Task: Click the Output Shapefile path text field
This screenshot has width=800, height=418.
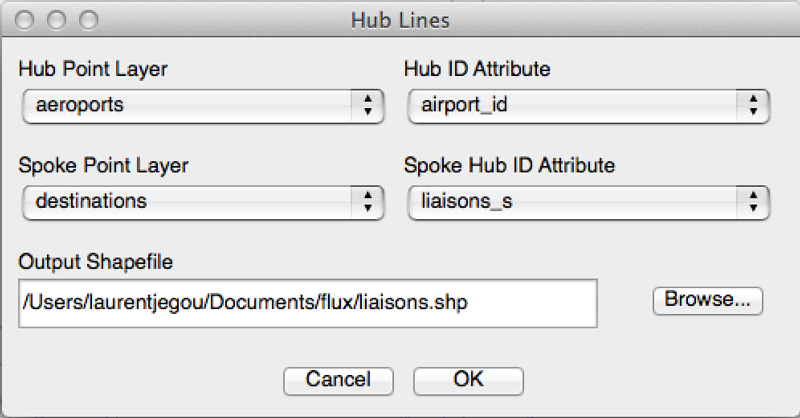Action: point(307,303)
